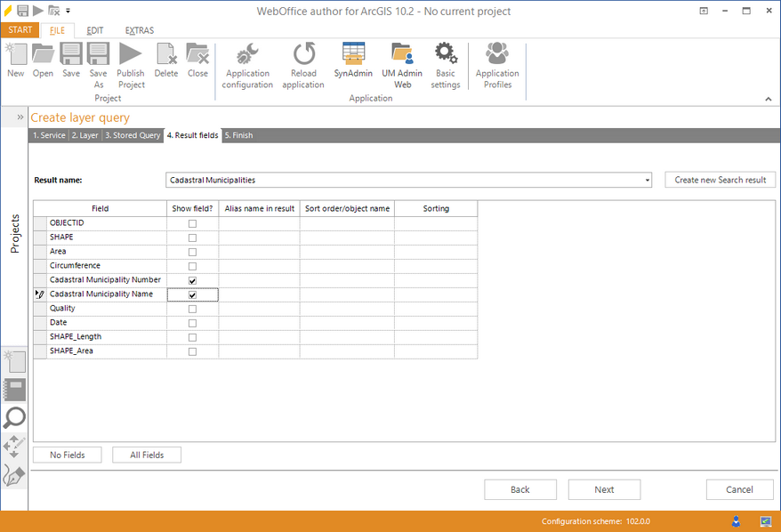Click the All Fields button

coord(146,455)
